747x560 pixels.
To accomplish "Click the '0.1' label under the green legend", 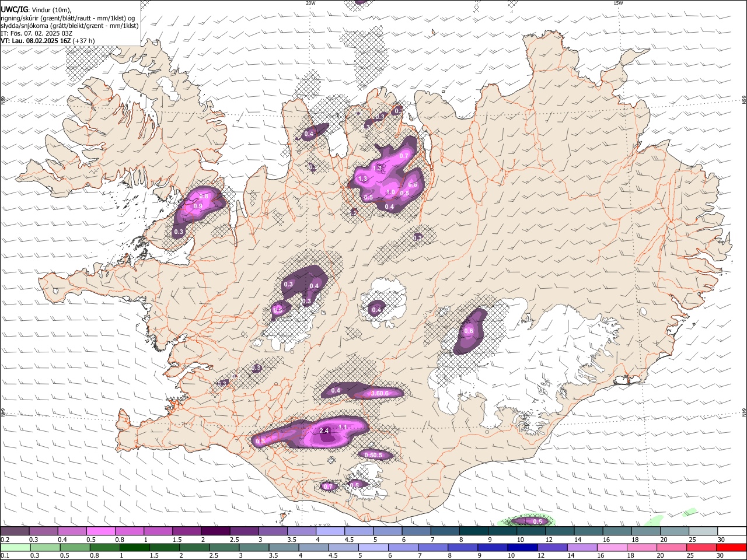I will coord(5,556).
